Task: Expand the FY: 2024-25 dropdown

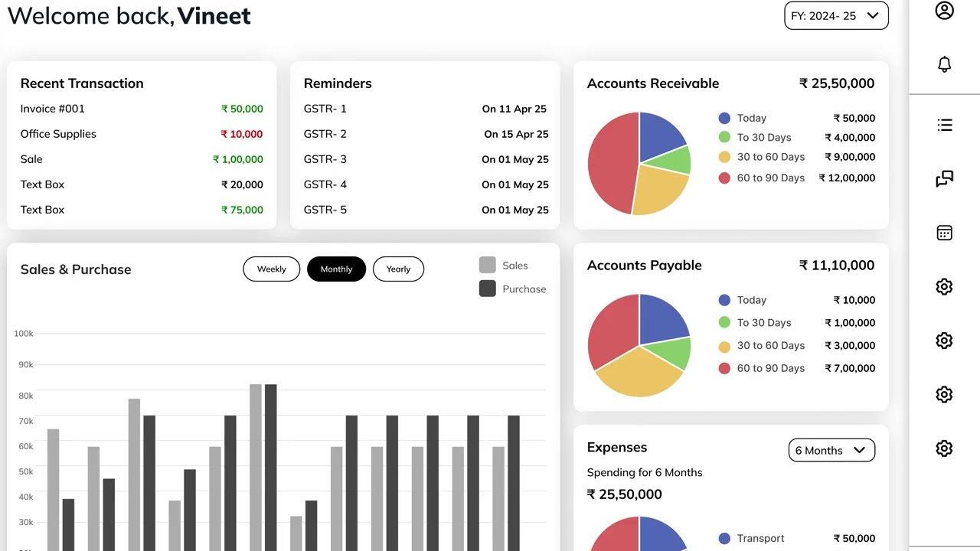Action: (835, 16)
